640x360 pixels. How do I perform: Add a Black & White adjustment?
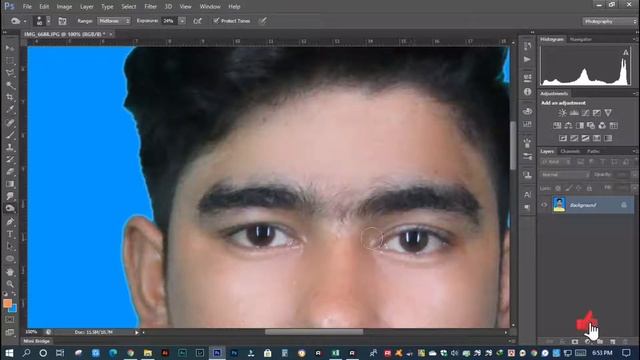click(580, 125)
